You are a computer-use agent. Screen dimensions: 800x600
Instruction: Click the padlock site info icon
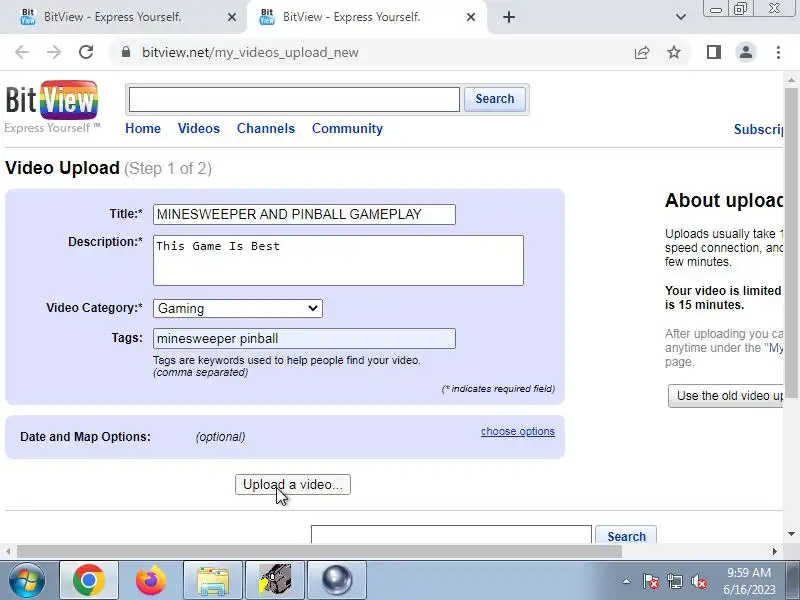coord(126,52)
